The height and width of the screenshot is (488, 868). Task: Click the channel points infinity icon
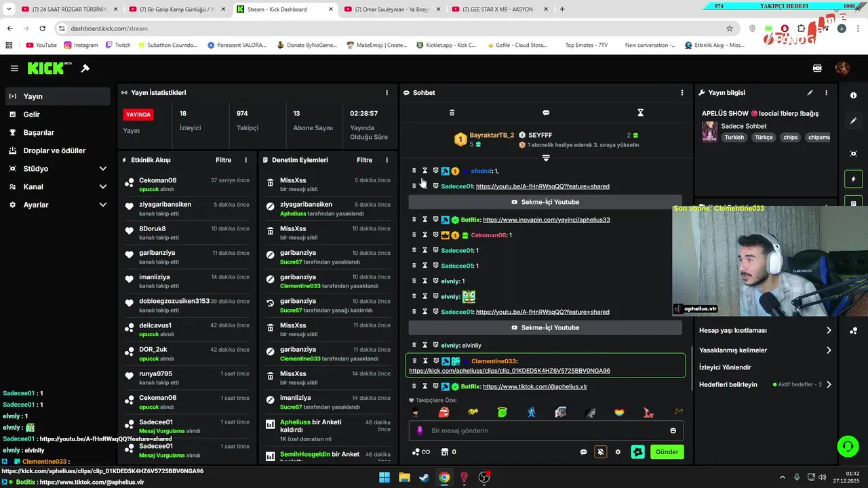(421, 452)
